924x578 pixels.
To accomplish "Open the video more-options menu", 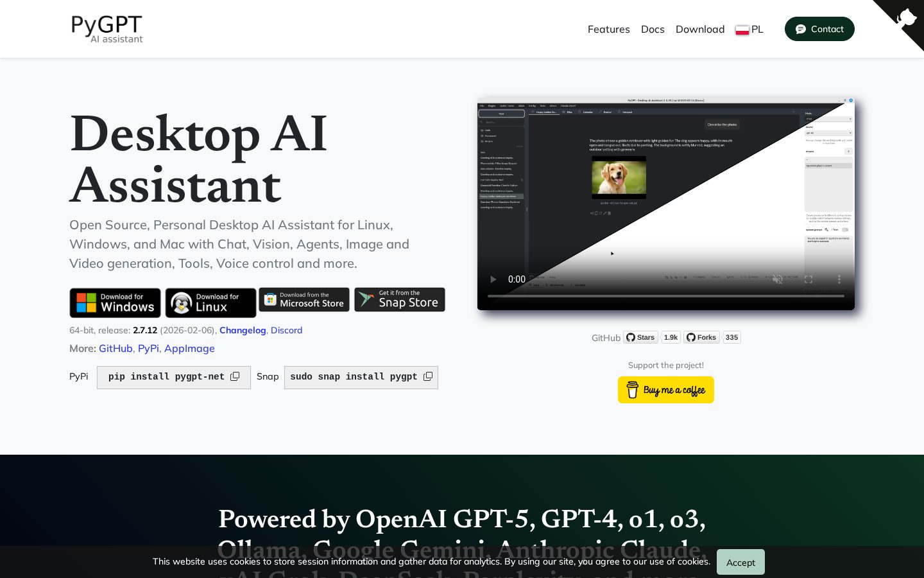I will (x=839, y=279).
